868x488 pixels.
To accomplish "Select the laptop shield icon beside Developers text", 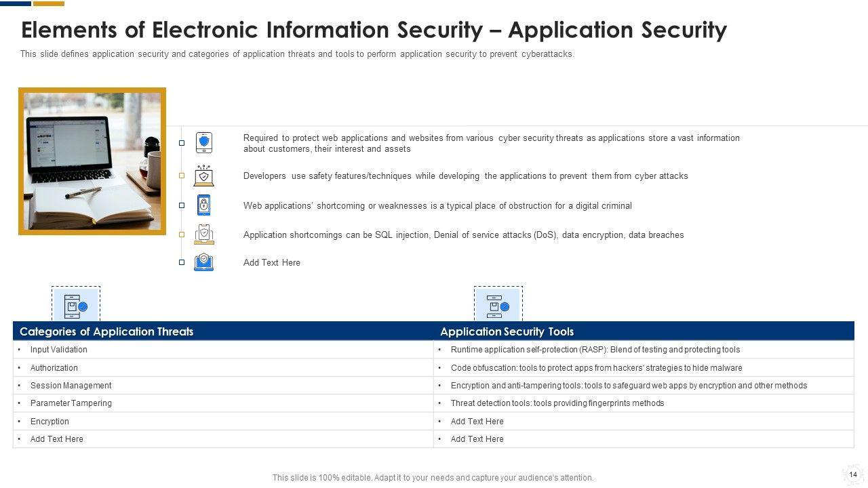I will click(203, 176).
